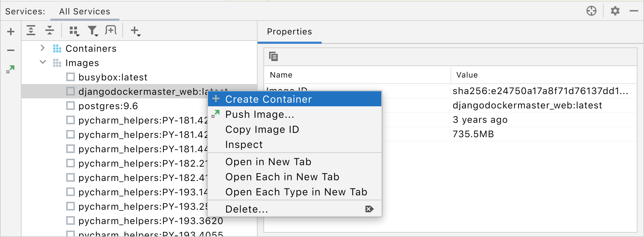Check the postgres:9.6 checkbox
The height and width of the screenshot is (237, 644).
pos(71,106)
